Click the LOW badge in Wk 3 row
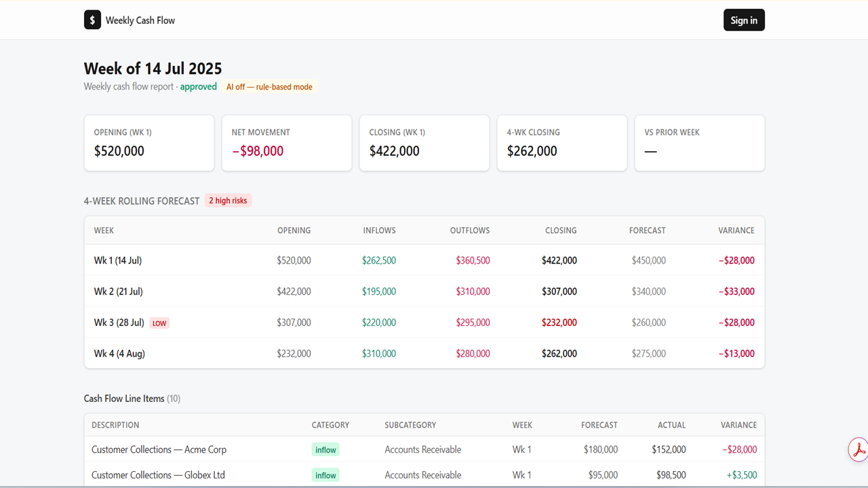The image size is (868, 488). click(x=159, y=323)
